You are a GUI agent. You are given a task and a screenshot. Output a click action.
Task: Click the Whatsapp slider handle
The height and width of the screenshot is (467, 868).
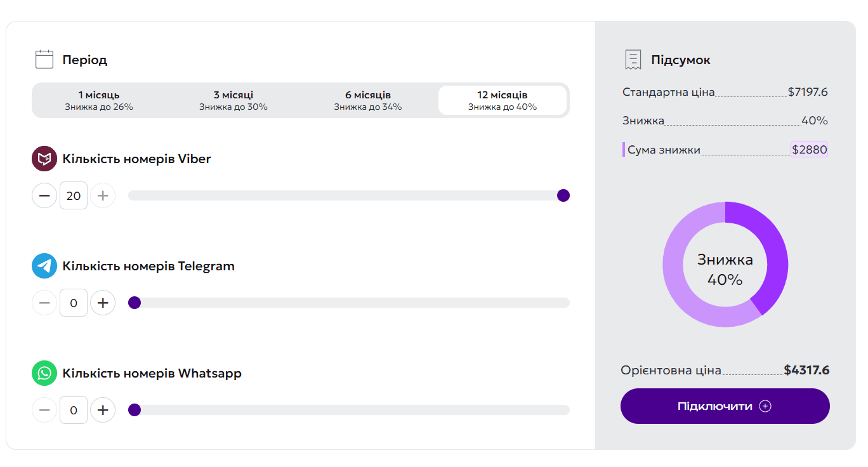(135, 410)
